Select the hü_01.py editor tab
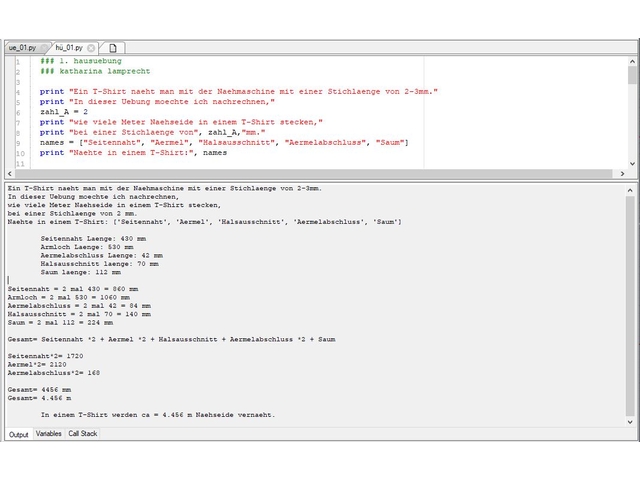Screen dimensions: 640x480 [69, 48]
